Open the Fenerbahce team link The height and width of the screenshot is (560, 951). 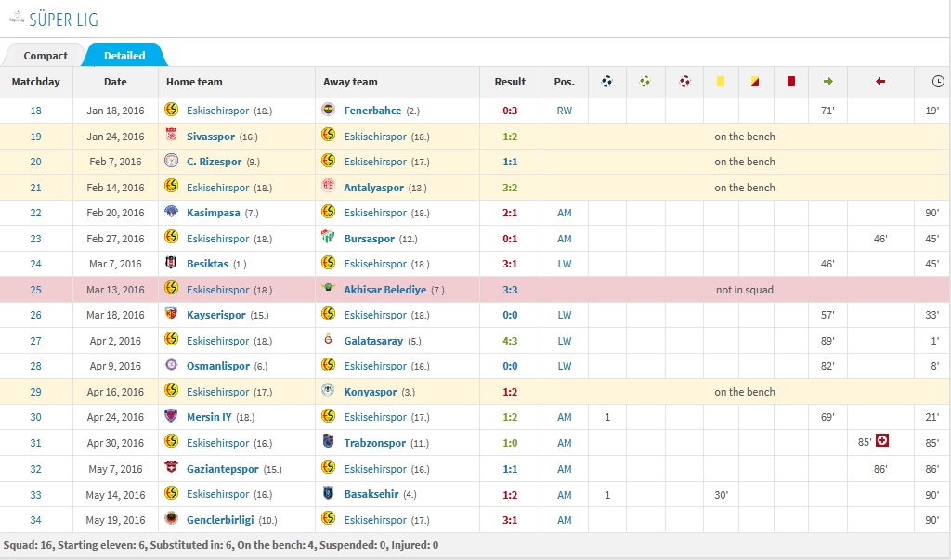pos(372,111)
